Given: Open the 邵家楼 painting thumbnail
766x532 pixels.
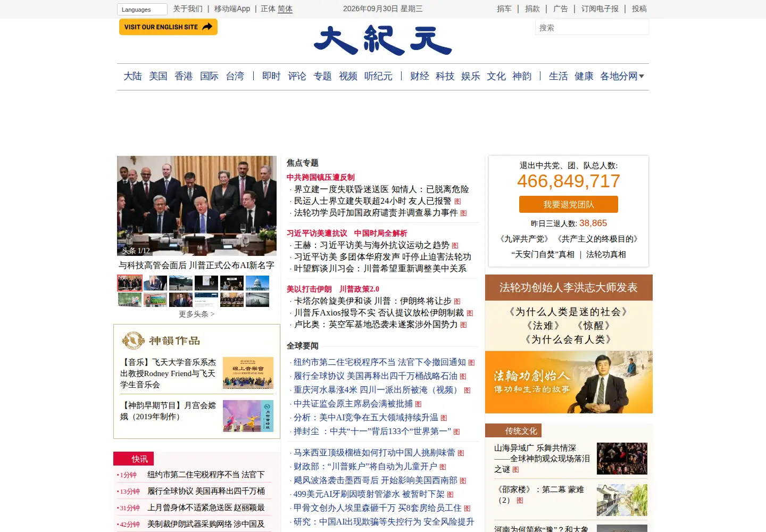Looking at the screenshot, I should pyautogui.click(x=622, y=500).
